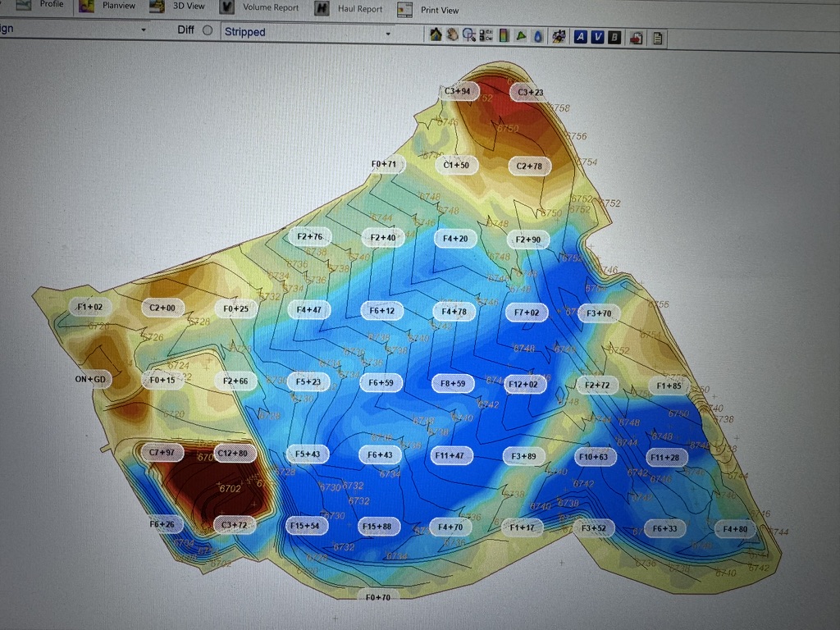Click the C12+80 grid label
Viewport: 840px width, 630px height.
click(x=233, y=453)
